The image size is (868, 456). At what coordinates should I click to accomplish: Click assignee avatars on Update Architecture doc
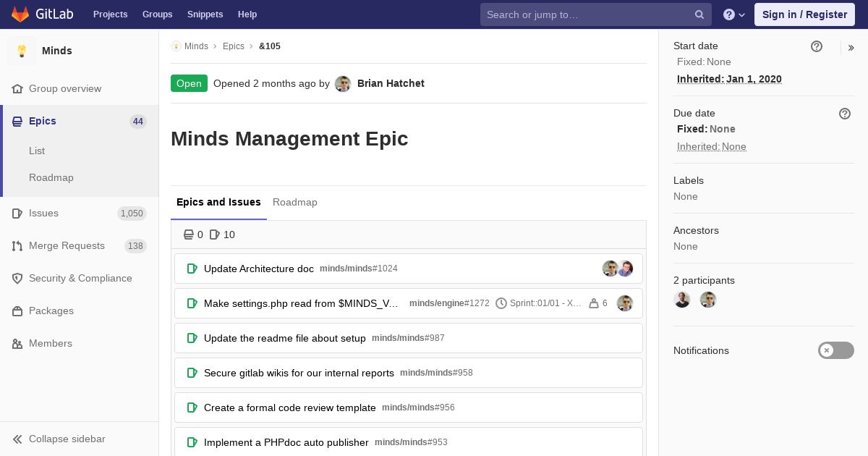(x=618, y=269)
